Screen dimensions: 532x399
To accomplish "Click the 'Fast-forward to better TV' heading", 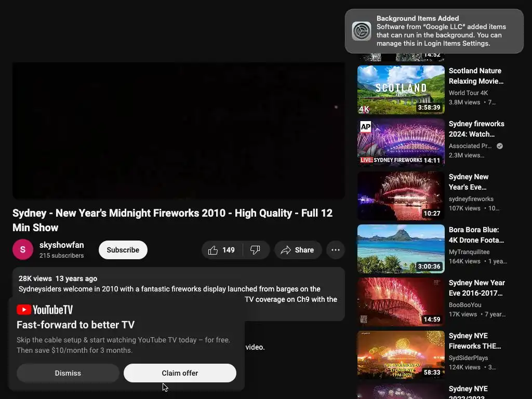I will click(x=76, y=325).
